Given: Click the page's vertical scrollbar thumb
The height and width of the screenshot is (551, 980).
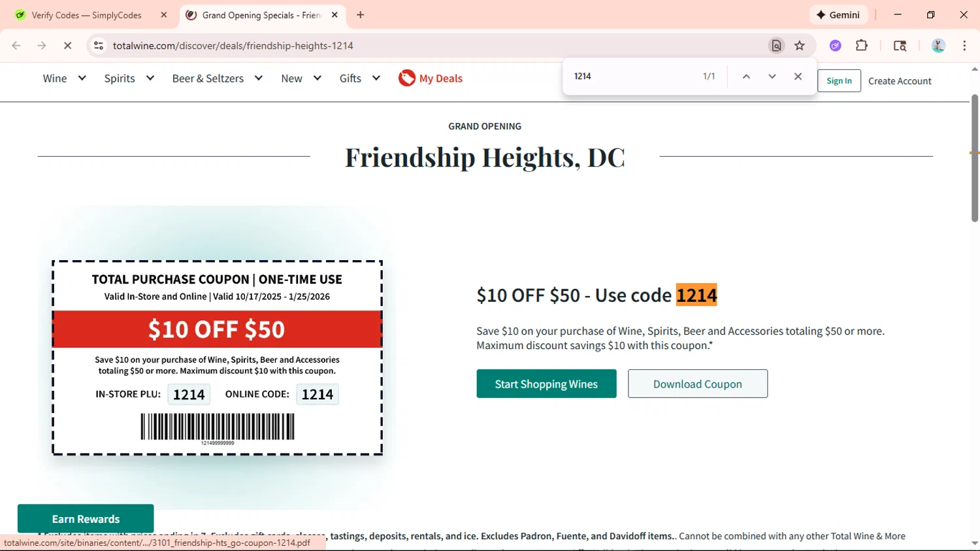Looking at the screenshot, I should pos(974,157).
